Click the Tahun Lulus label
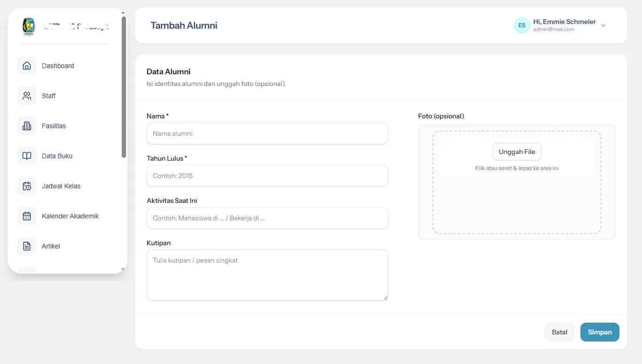The image size is (642, 364). click(167, 158)
